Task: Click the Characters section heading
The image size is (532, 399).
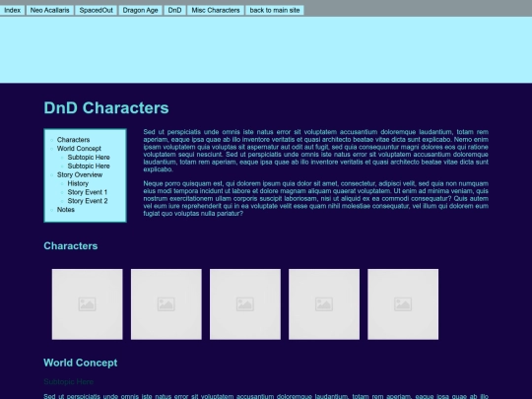Action: pyautogui.click(x=71, y=246)
